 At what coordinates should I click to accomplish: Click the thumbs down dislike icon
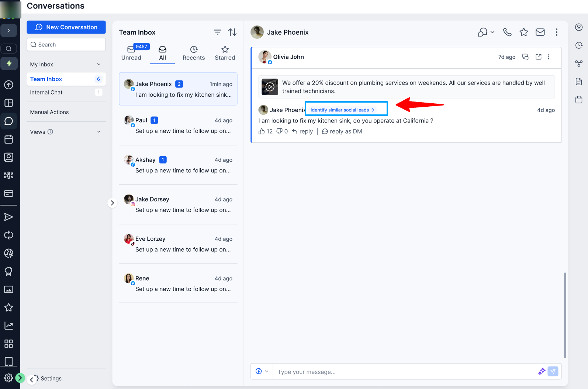coord(279,131)
